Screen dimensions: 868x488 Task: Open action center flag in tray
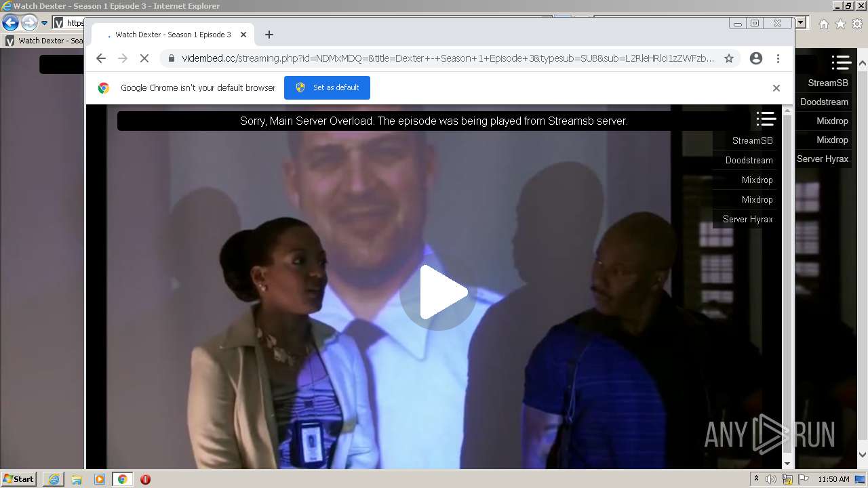point(804,479)
